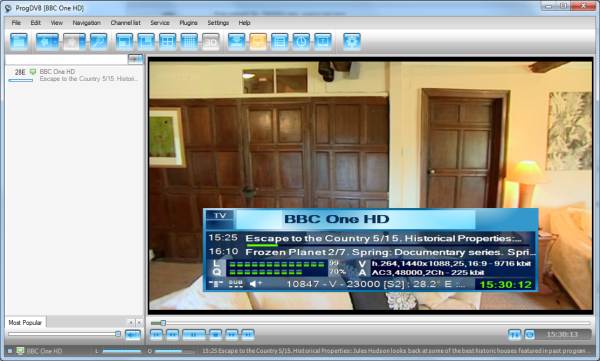The image size is (600, 361).
Task: Click the list-lines toolbar icon beside orange button
Action: [280, 42]
